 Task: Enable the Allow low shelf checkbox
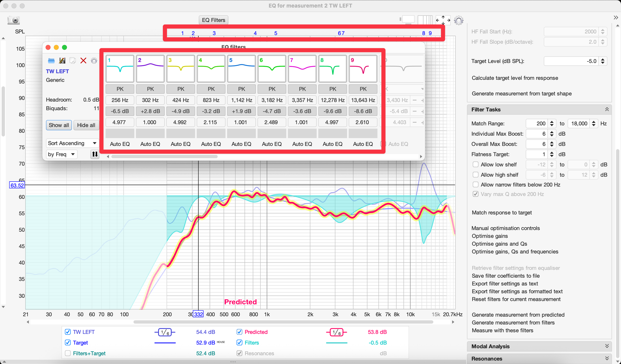[475, 164]
